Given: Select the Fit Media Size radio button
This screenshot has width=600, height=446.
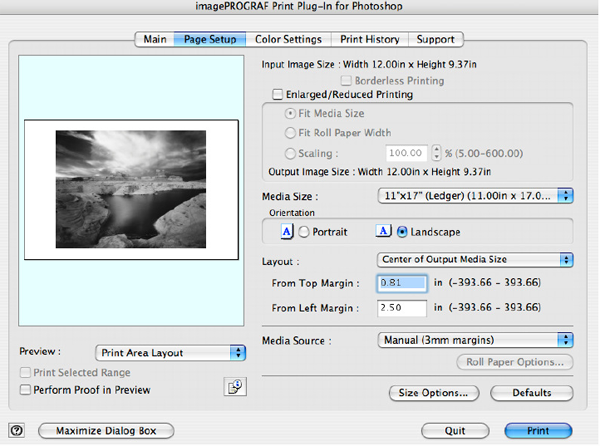Looking at the screenshot, I should pos(290,114).
